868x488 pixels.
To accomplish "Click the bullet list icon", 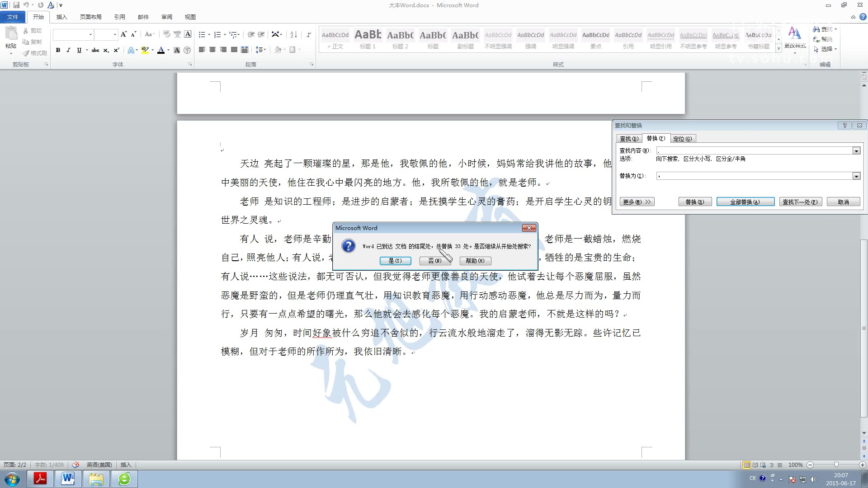I will pyautogui.click(x=202, y=34).
